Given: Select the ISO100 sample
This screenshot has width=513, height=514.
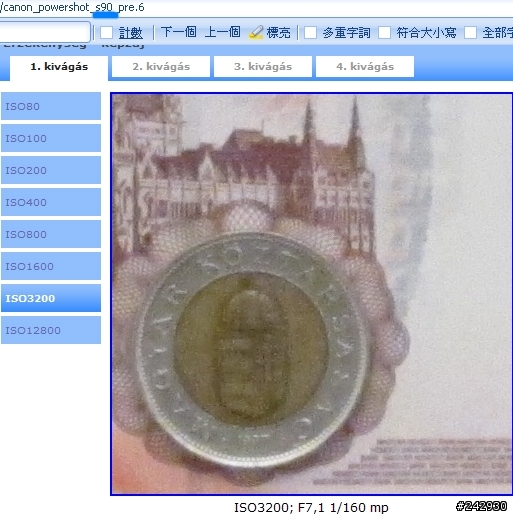Looking at the screenshot, I should tap(51, 138).
